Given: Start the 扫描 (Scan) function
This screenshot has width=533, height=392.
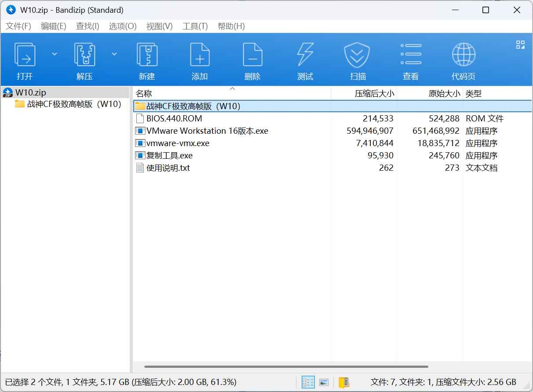Looking at the screenshot, I should (357, 59).
